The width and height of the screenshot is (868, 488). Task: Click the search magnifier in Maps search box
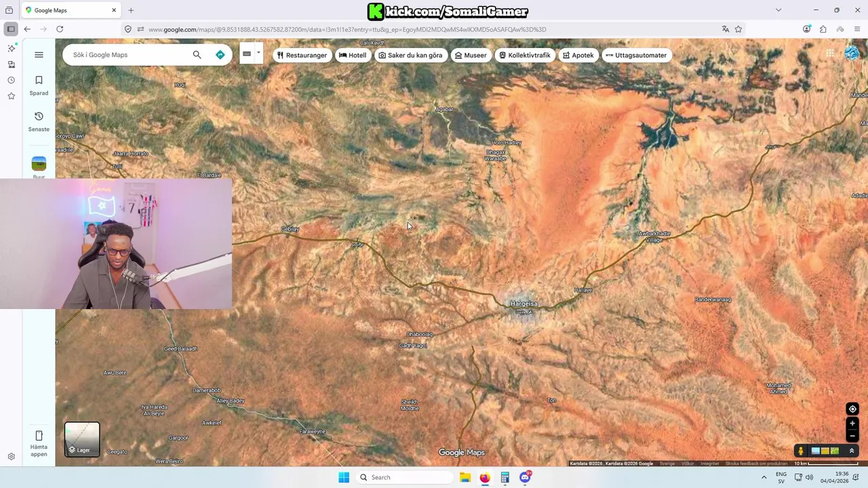click(x=197, y=55)
